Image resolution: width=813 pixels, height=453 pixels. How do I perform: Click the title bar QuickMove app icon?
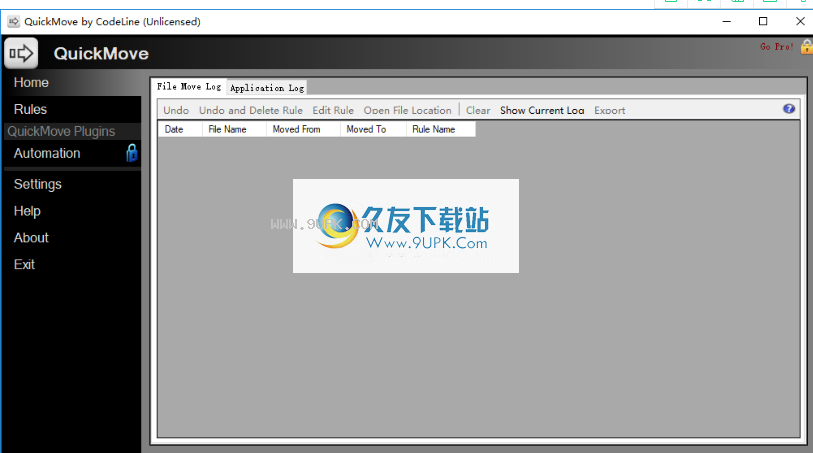point(13,22)
